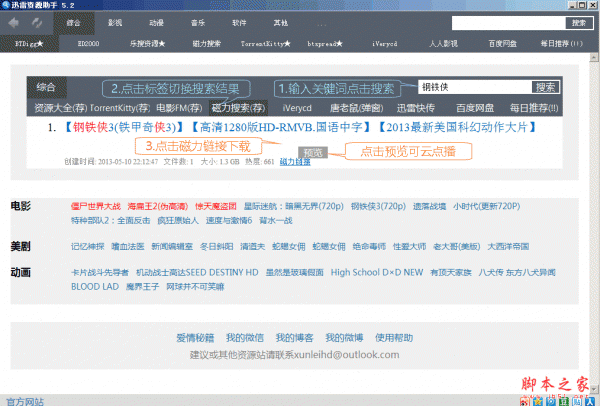Click the 唐老鼠(弹窗) tab

[356, 108]
